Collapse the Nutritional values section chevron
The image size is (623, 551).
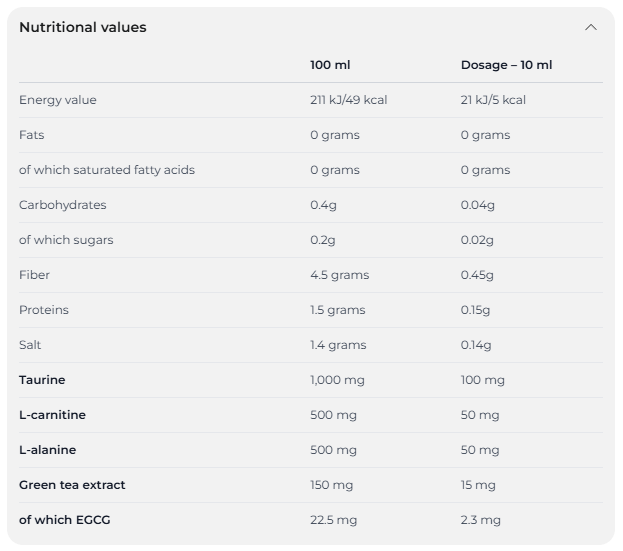pos(591,27)
